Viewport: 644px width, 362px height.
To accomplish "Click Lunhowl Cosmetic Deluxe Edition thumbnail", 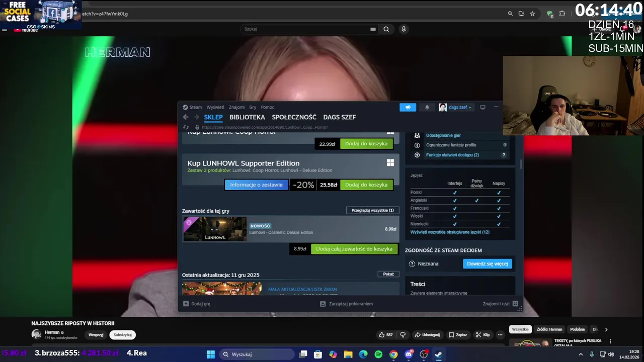I will [215, 229].
